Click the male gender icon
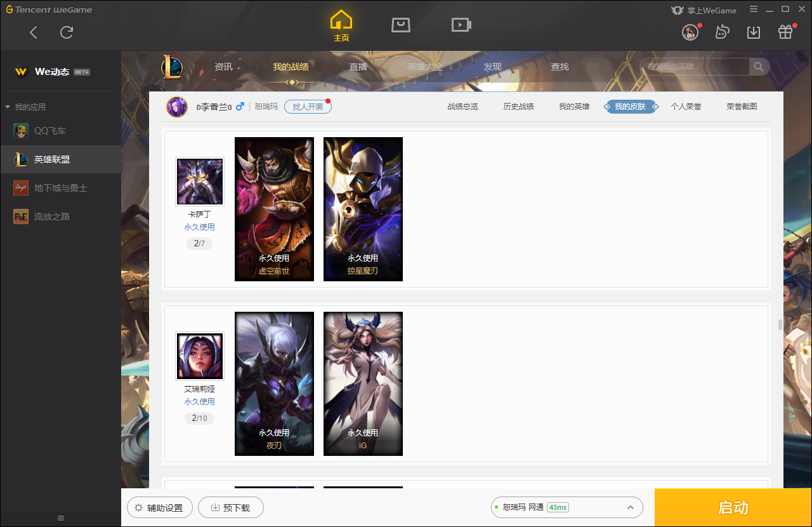The image size is (812, 527). tap(240, 107)
